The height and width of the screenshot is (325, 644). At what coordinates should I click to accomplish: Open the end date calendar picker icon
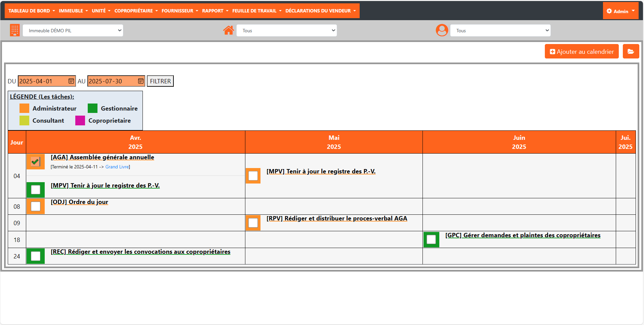pos(140,81)
